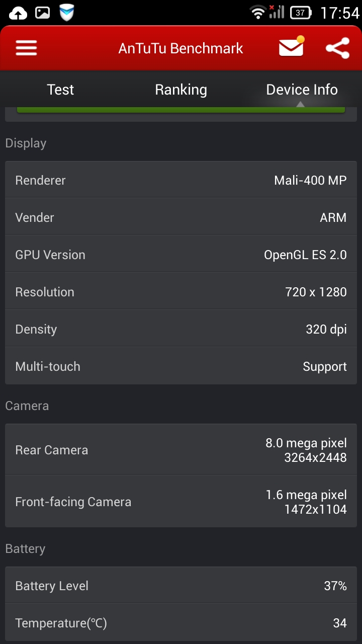362x644 pixels.
Task: Tap the Resolution 720 x 1280 row
Action: pyautogui.click(x=181, y=292)
